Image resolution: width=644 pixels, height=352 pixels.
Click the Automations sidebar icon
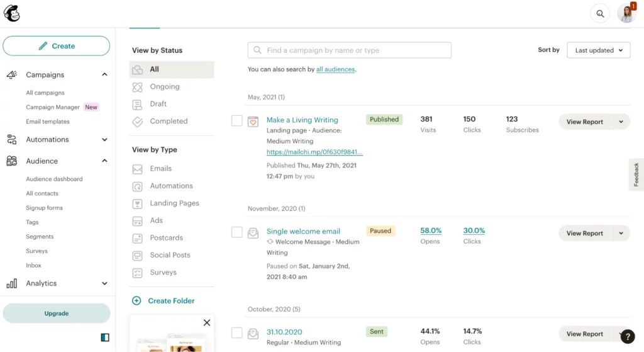click(11, 139)
